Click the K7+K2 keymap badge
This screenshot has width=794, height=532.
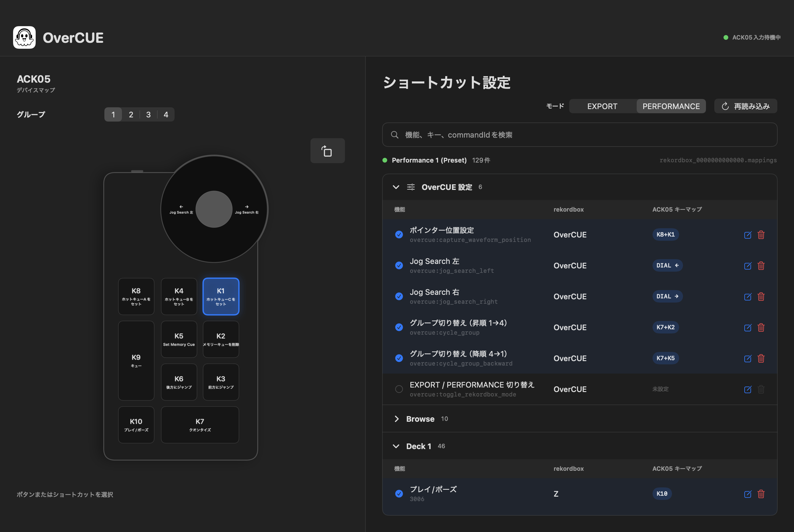(x=665, y=327)
